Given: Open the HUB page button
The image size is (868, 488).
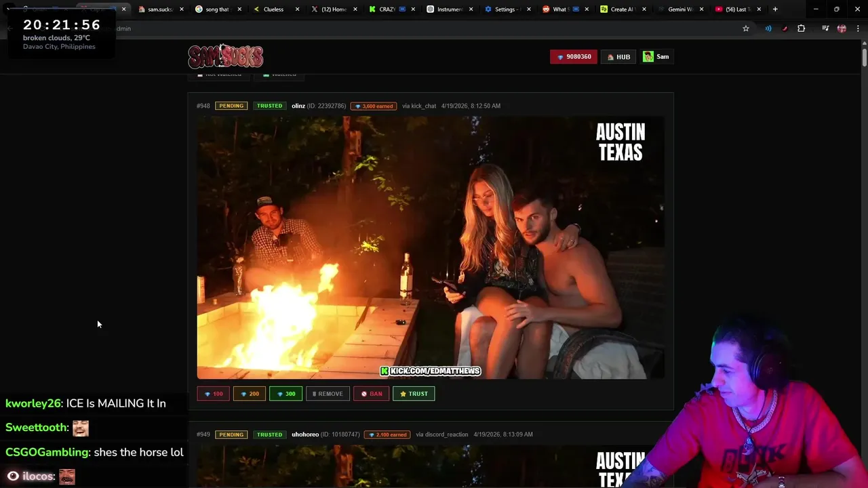Looking at the screenshot, I should pos(619,57).
